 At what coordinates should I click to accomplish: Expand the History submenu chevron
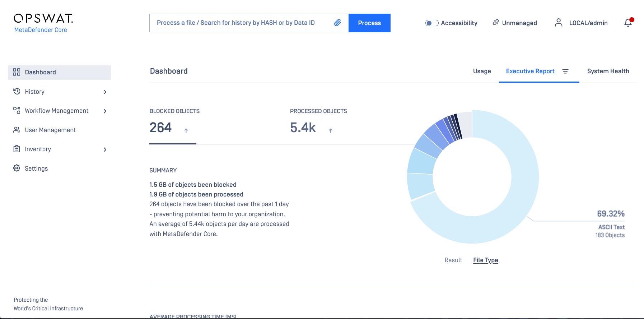(105, 92)
